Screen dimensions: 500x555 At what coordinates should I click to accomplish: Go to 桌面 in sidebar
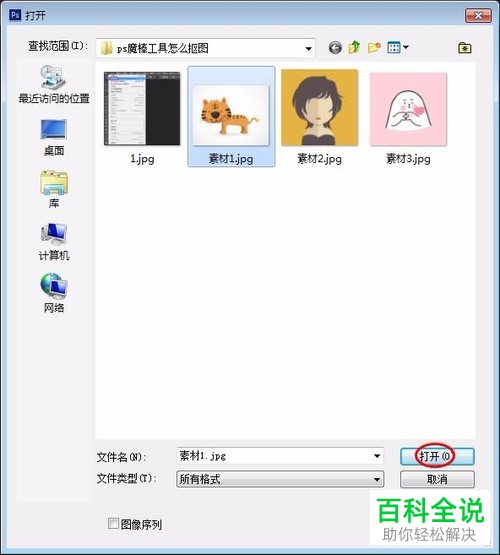(x=54, y=138)
